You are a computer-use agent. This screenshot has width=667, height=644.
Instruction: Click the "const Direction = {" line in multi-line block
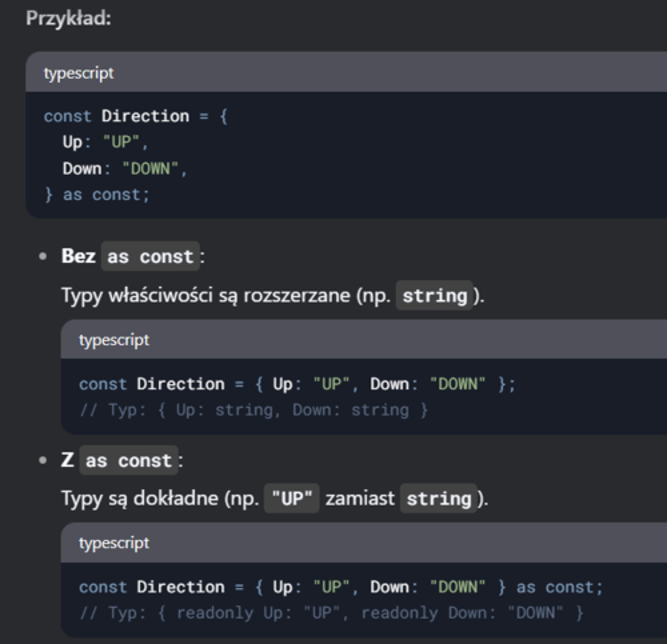[x=135, y=116]
